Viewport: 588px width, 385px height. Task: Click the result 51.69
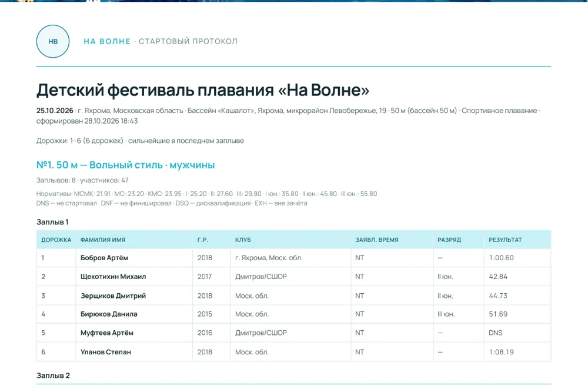[x=498, y=314]
